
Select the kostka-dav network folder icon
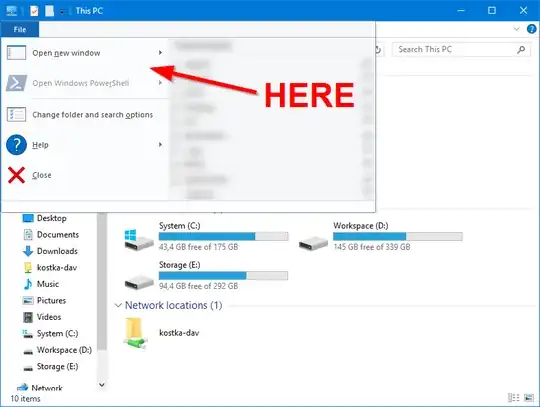(x=136, y=334)
